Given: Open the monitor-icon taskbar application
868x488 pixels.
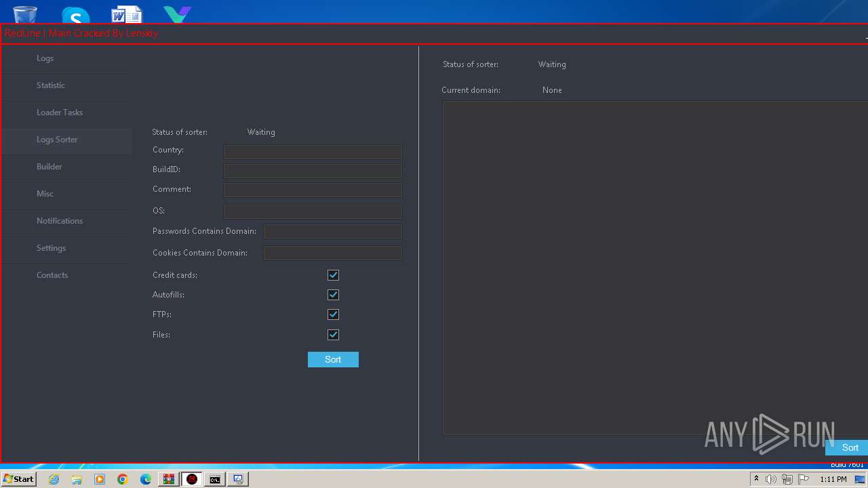Looking at the screenshot, I should 238,479.
